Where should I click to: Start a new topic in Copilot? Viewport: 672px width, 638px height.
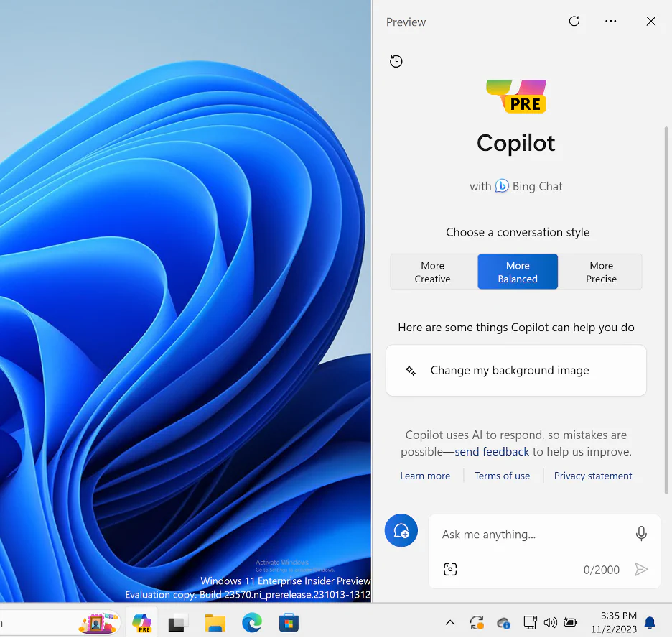click(401, 530)
